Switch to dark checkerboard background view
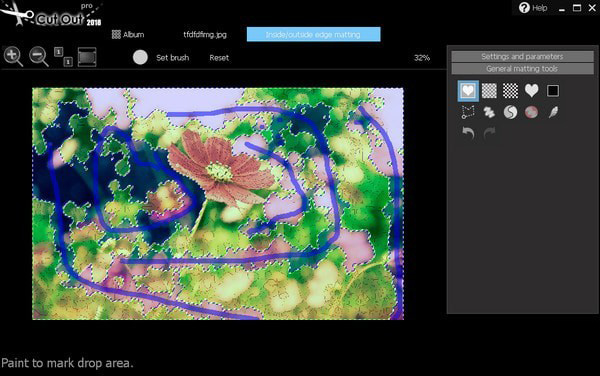 point(510,91)
